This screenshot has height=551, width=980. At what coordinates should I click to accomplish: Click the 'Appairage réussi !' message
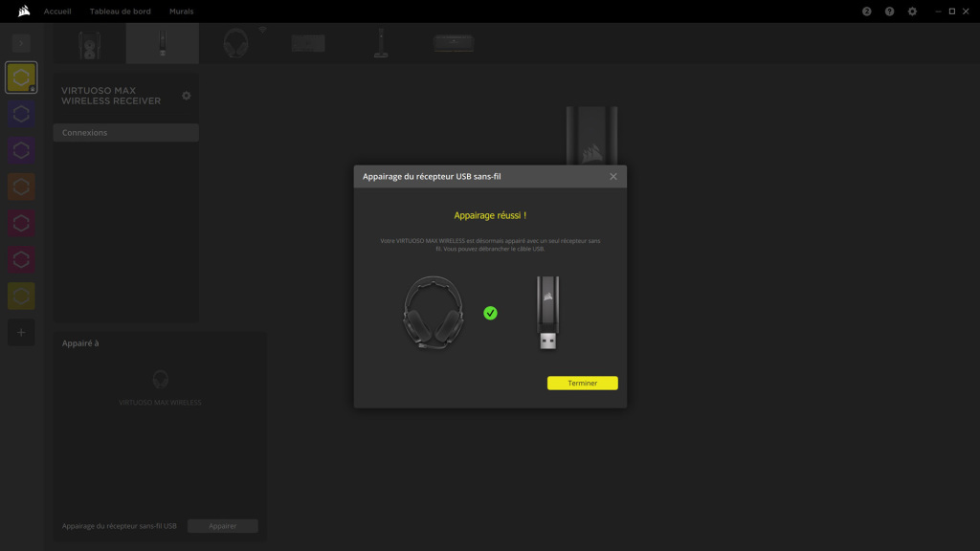(x=490, y=215)
